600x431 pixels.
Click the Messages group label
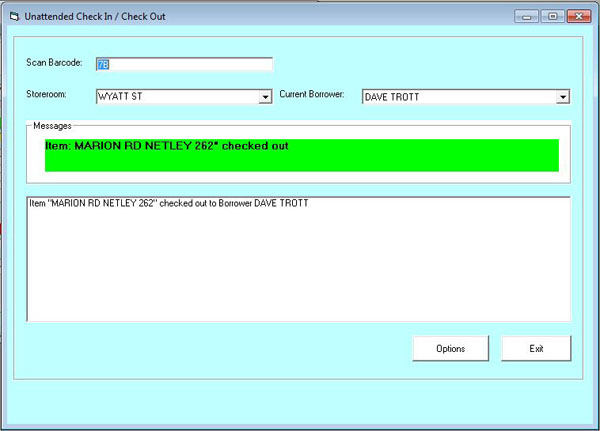(52, 126)
